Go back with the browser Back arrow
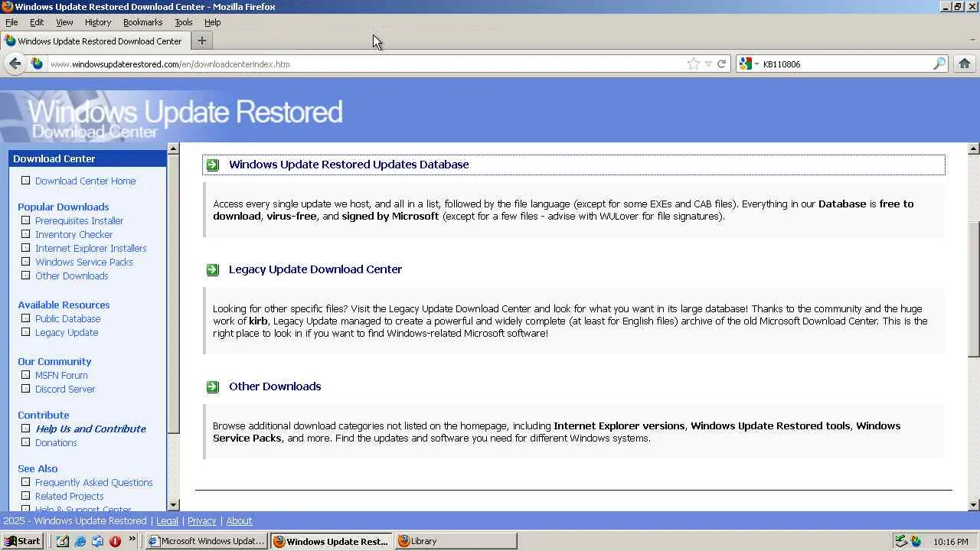Image resolution: width=980 pixels, height=551 pixels. click(15, 64)
